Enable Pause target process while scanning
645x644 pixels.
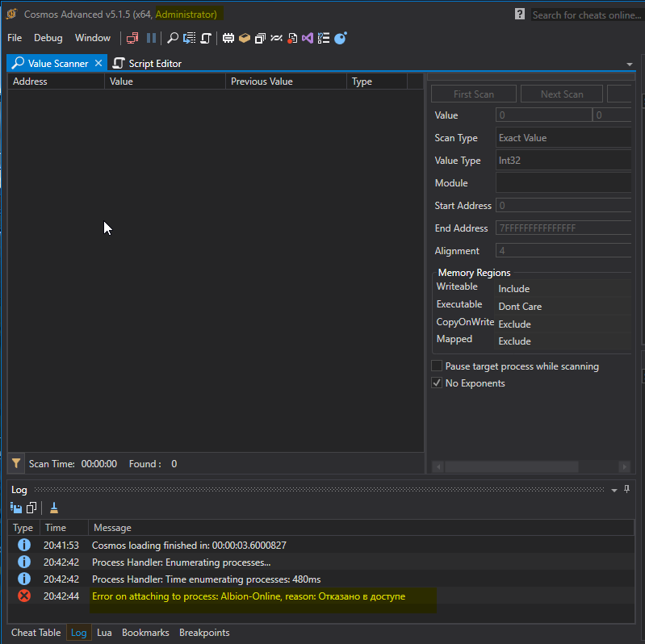(x=437, y=366)
